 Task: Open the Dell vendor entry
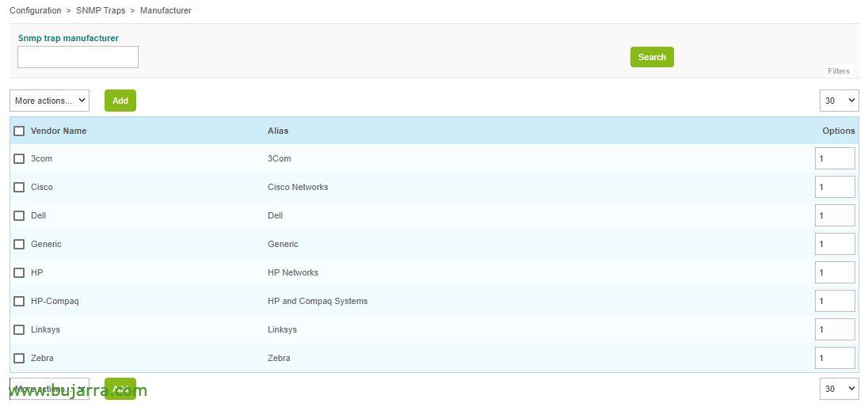point(39,215)
